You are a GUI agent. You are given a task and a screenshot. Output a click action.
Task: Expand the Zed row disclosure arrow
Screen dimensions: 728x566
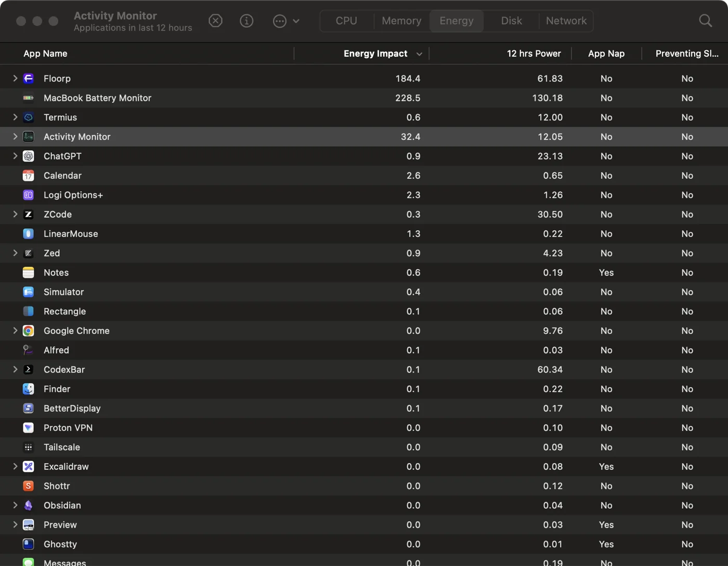pos(15,253)
